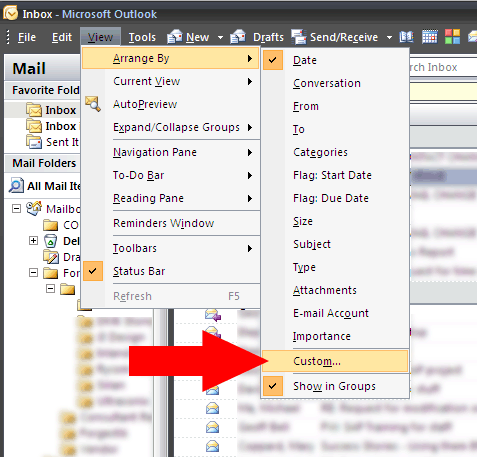Open the Address Book icon
477x457 pixels.
click(407, 37)
